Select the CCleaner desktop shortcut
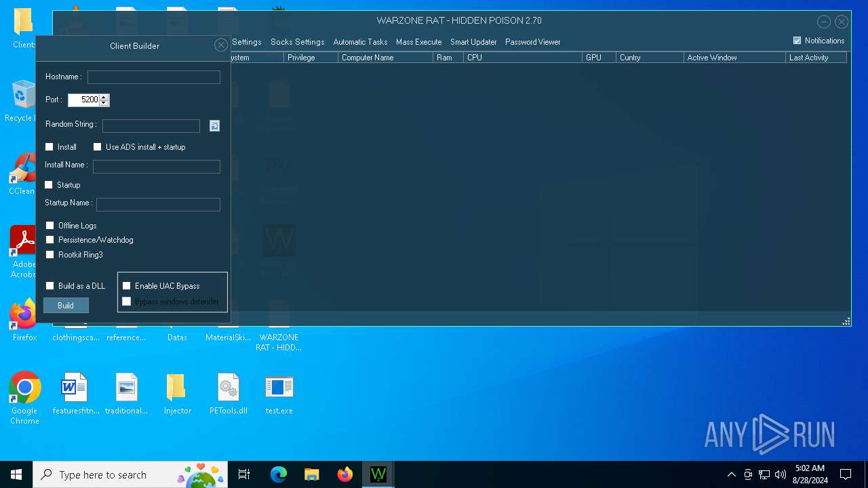The image size is (868, 488). point(22,174)
